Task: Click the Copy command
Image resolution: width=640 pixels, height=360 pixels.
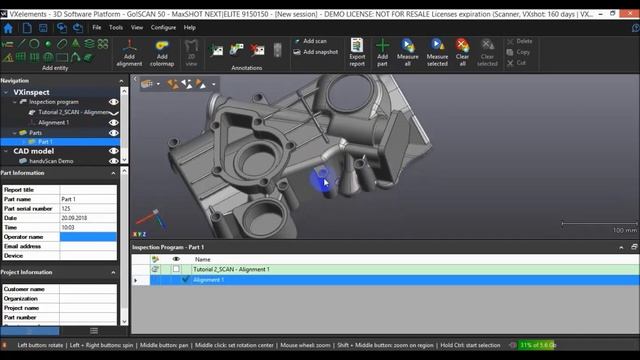Action: (518, 52)
